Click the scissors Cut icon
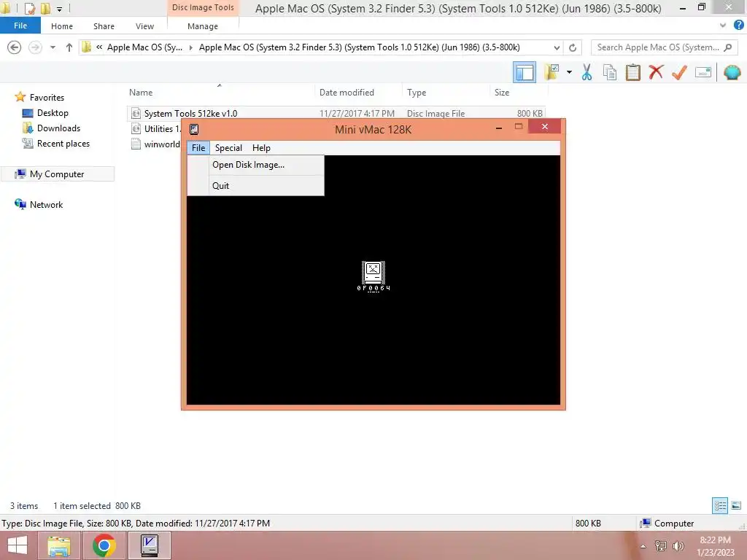 click(587, 72)
